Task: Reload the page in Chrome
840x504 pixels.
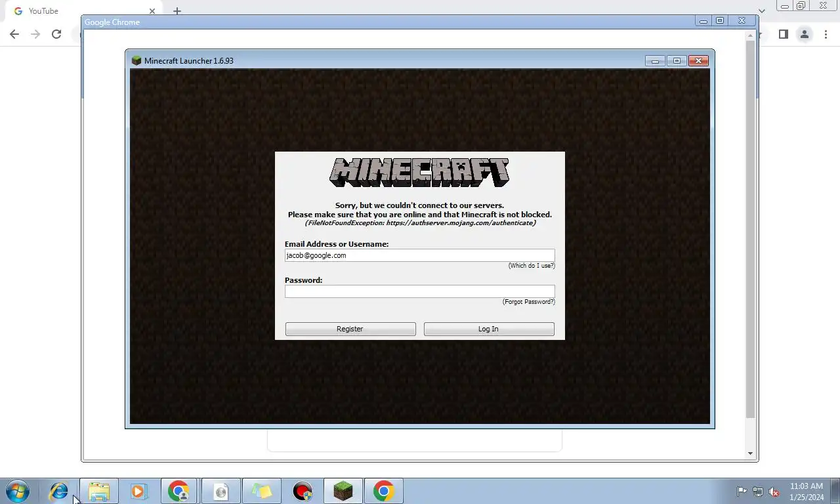Action: click(x=56, y=34)
